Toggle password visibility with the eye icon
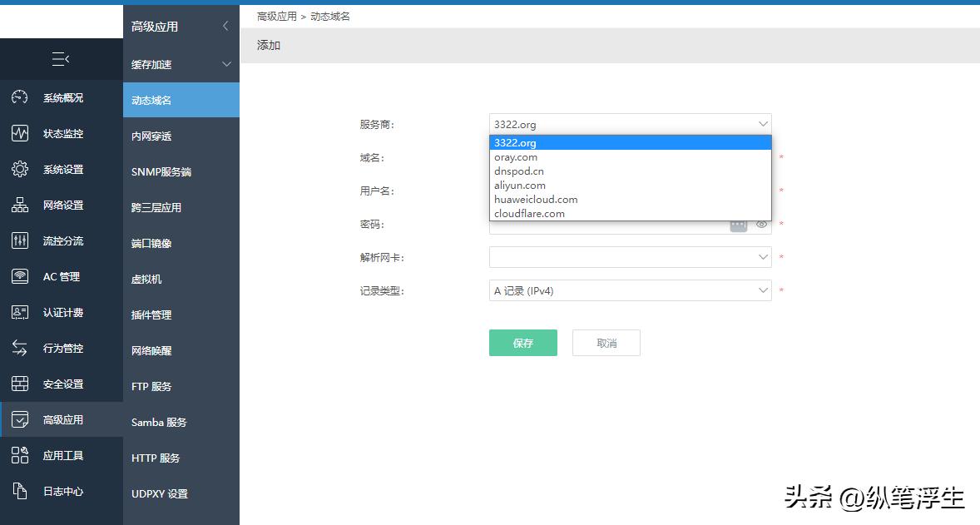 point(761,224)
